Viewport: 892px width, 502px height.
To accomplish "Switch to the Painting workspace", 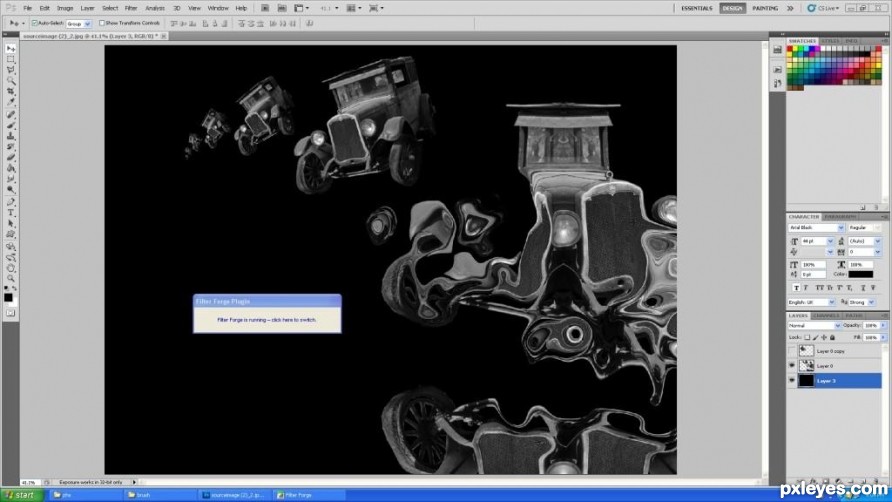I will point(765,9).
